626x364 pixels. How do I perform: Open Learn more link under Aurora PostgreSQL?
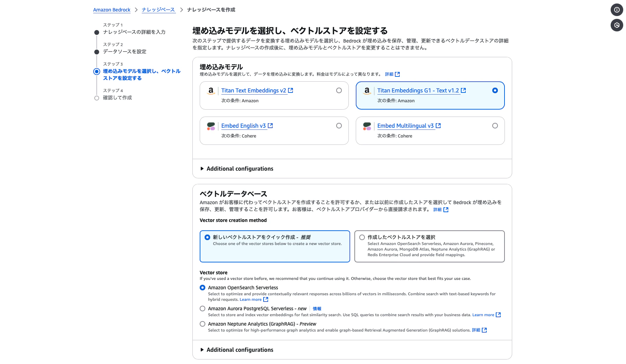click(x=483, y=315)
